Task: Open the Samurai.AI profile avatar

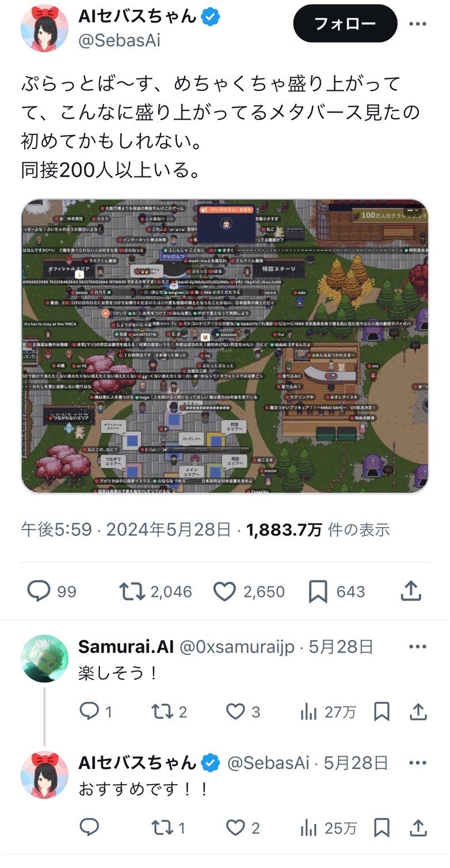Action: pyautogui.click(x=44, y=658)
